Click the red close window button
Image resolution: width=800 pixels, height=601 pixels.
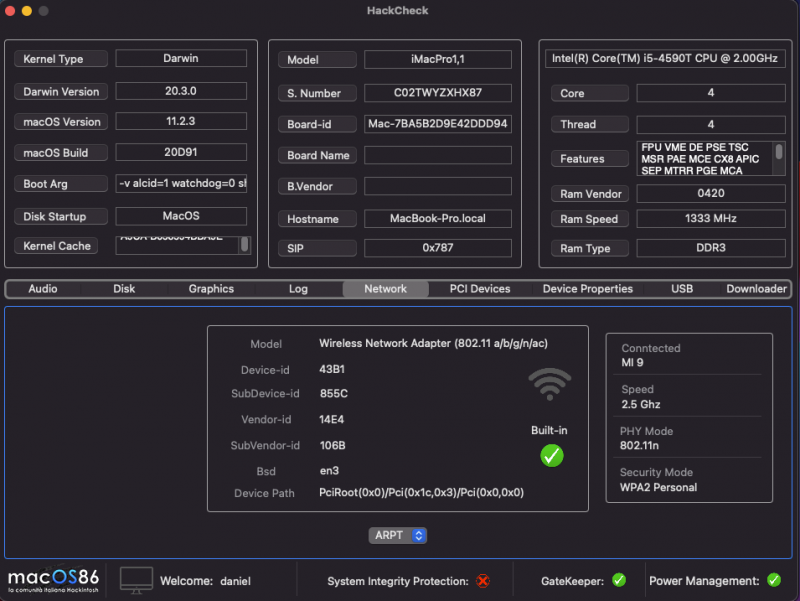pyautogui.click(x=10, y=11)
